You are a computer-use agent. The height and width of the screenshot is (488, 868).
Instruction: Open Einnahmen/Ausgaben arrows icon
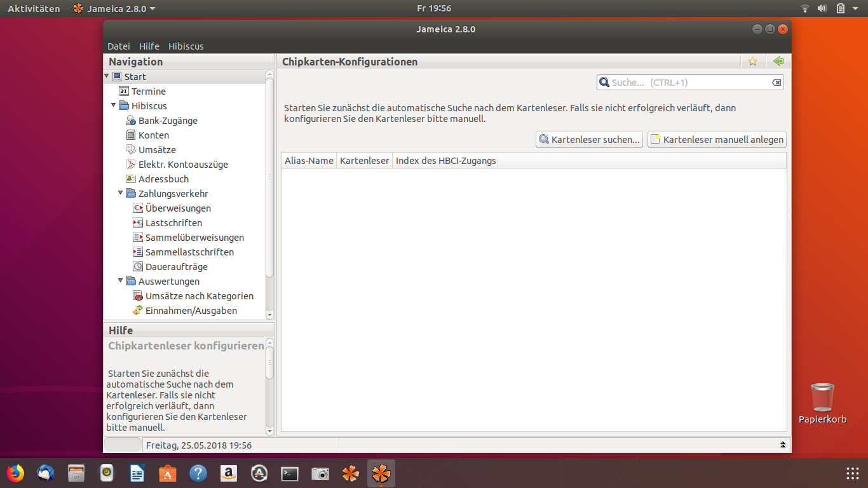[x=138, y=311]
